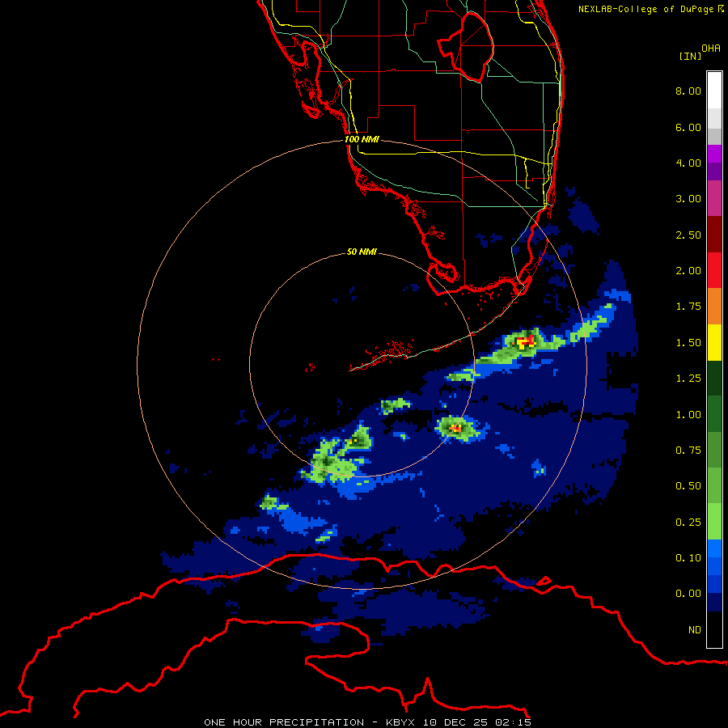The image size is (728, 728).
Task: Pick the bright magenta swatch in the legend
Action: (x=714, y=154)
